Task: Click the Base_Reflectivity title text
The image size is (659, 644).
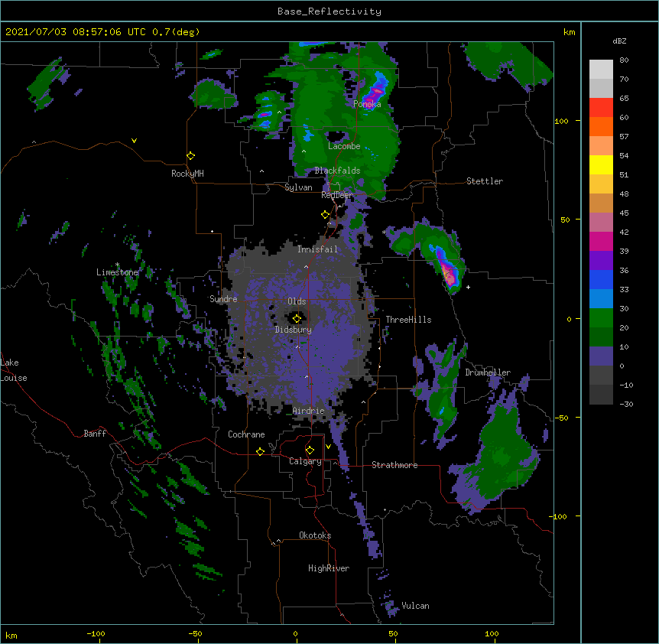Action: click(329, 11)
